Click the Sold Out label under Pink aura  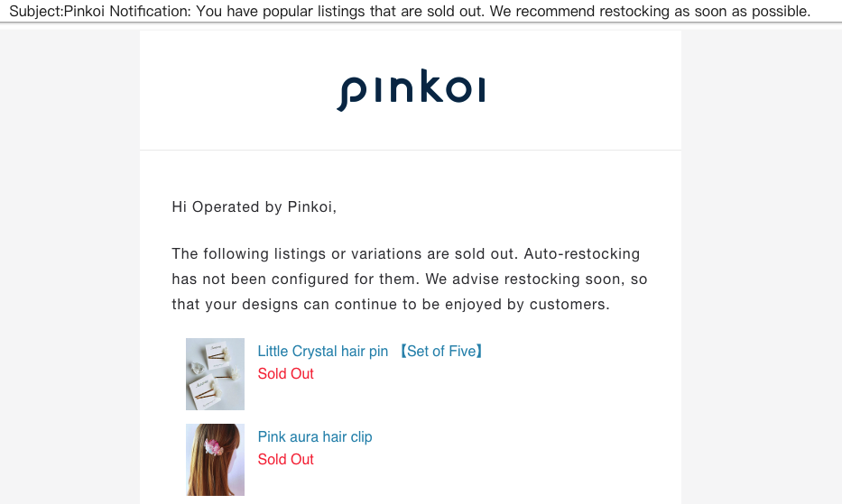(x=286, y=460)
